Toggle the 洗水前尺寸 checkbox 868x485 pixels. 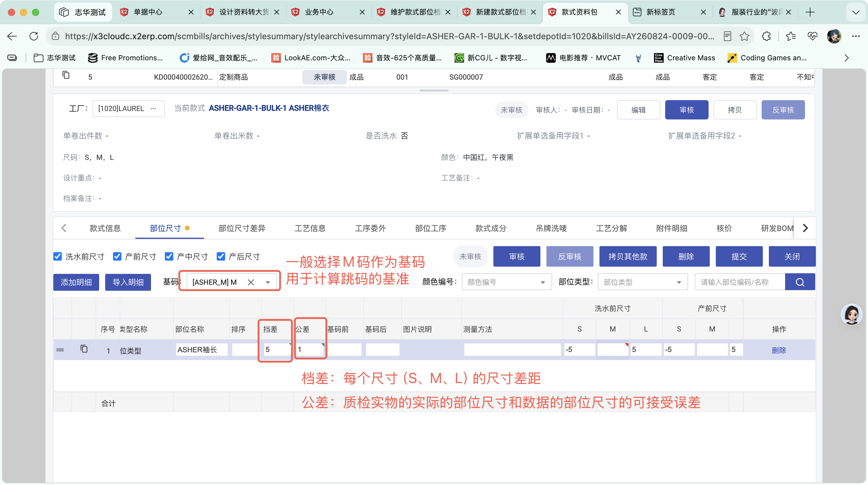(58, 256)
